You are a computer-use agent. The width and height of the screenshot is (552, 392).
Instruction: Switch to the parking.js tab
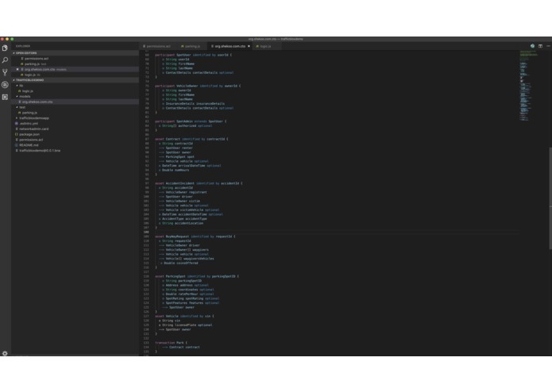tap(191, 46)
